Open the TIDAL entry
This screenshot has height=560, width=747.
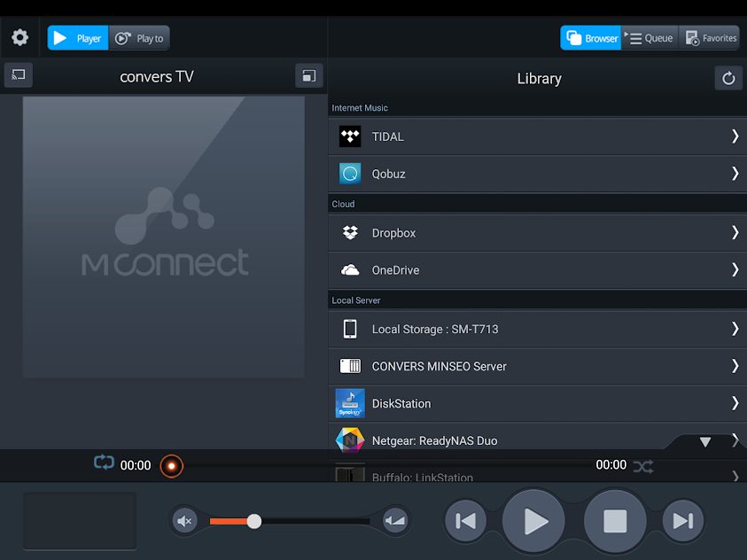tap(537, 136)
